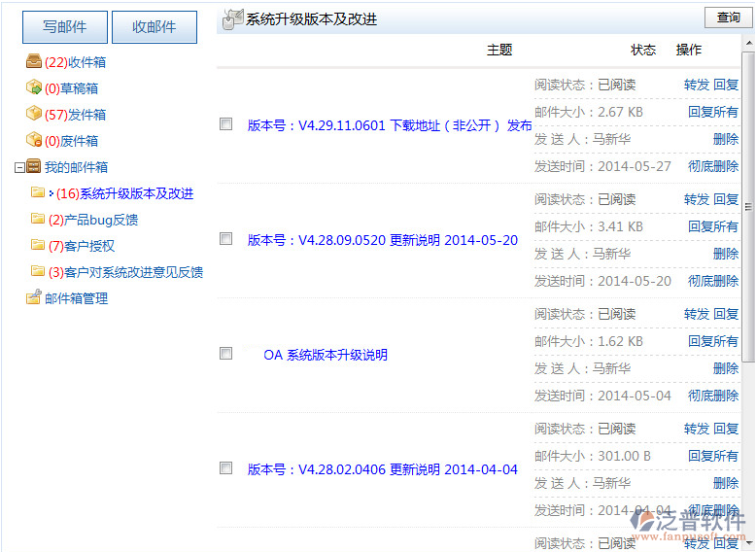The width and height of the screenshot is (756, 552).
Task: Tick the checkbox for V4.28.09.0520 email
Action: [x=226, y=239]
